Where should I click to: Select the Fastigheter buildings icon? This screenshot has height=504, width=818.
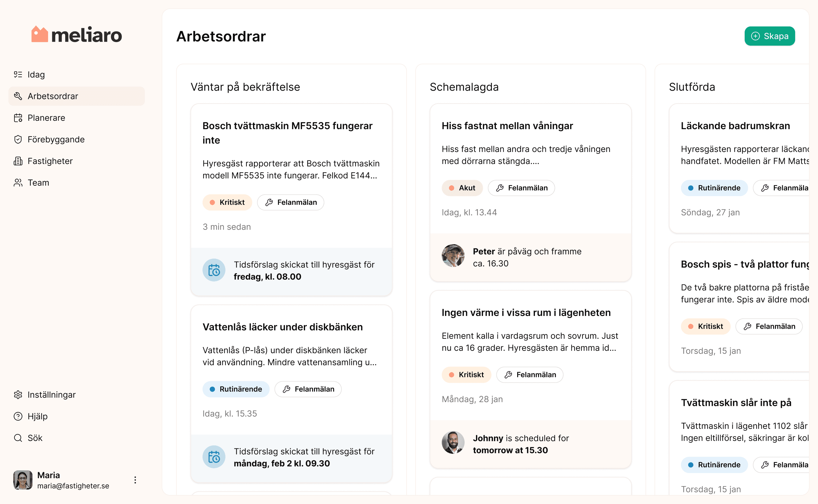18,161
